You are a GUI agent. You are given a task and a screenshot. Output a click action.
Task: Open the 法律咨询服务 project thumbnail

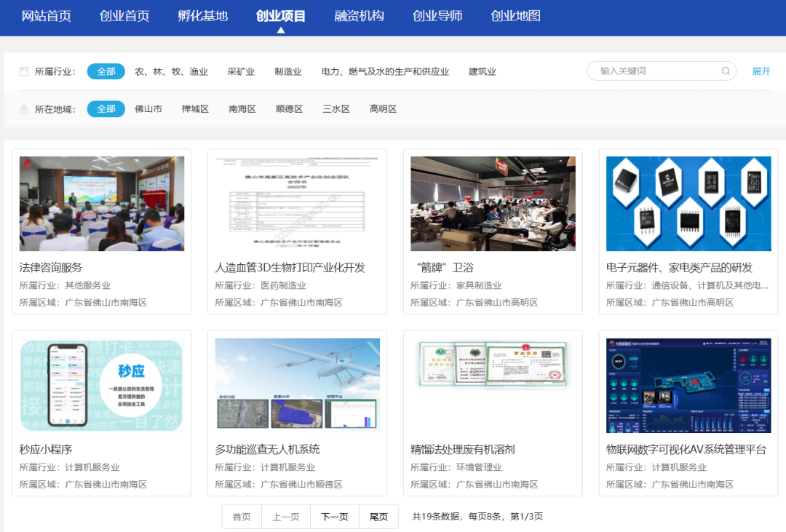(x=102, y=204)
